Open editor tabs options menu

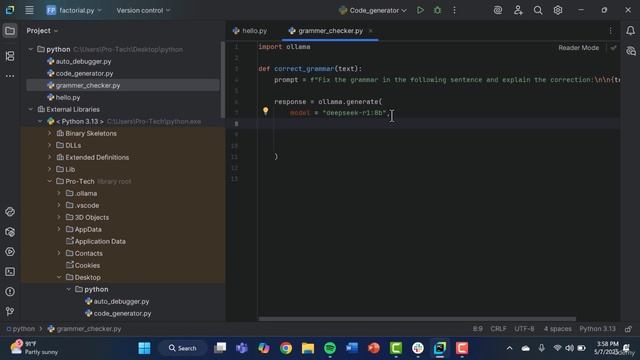[x=611, y=31]
